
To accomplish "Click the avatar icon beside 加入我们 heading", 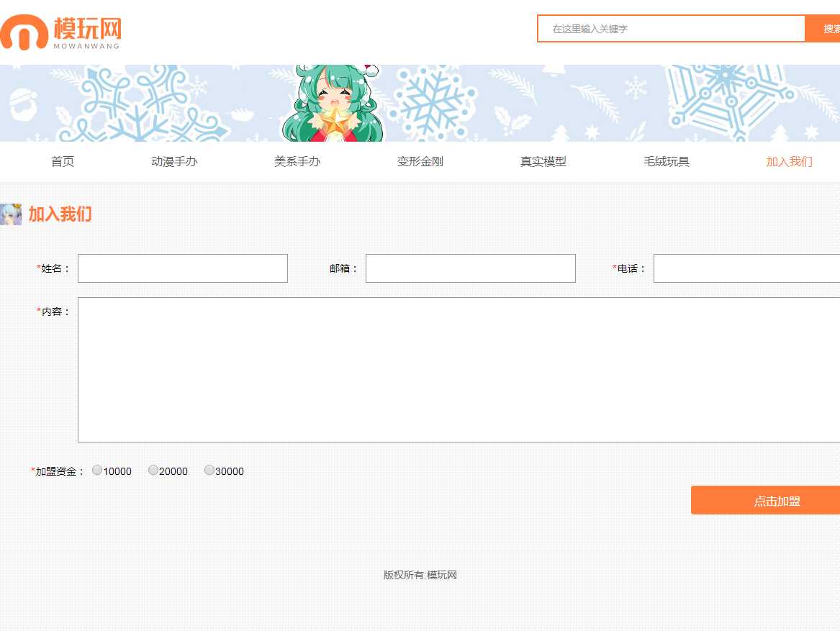I will [x=11, y=214].
